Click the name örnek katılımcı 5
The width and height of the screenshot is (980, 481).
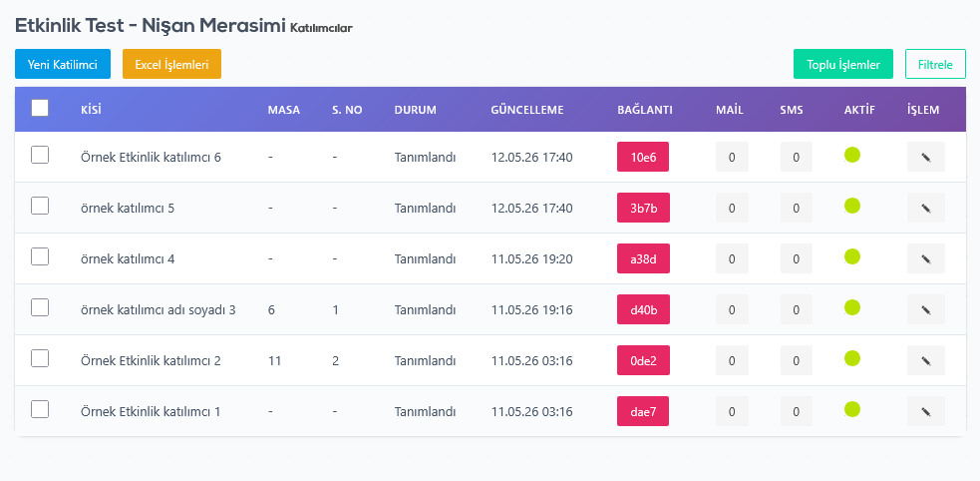[128, 208]
